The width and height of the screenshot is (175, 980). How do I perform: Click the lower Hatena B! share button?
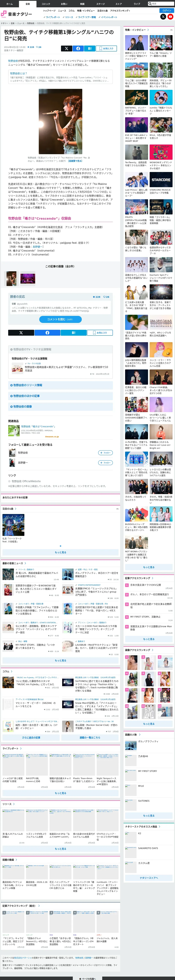pyautogui.click(x=74, y=333)
